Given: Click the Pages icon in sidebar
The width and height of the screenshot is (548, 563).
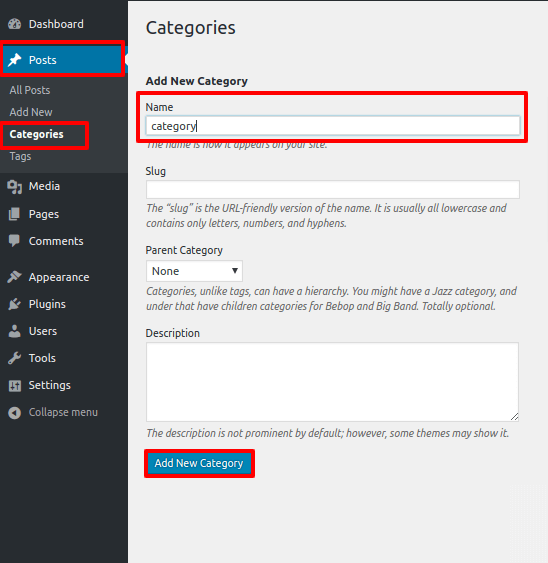Looking at the screenshot, I should (14, 214).
